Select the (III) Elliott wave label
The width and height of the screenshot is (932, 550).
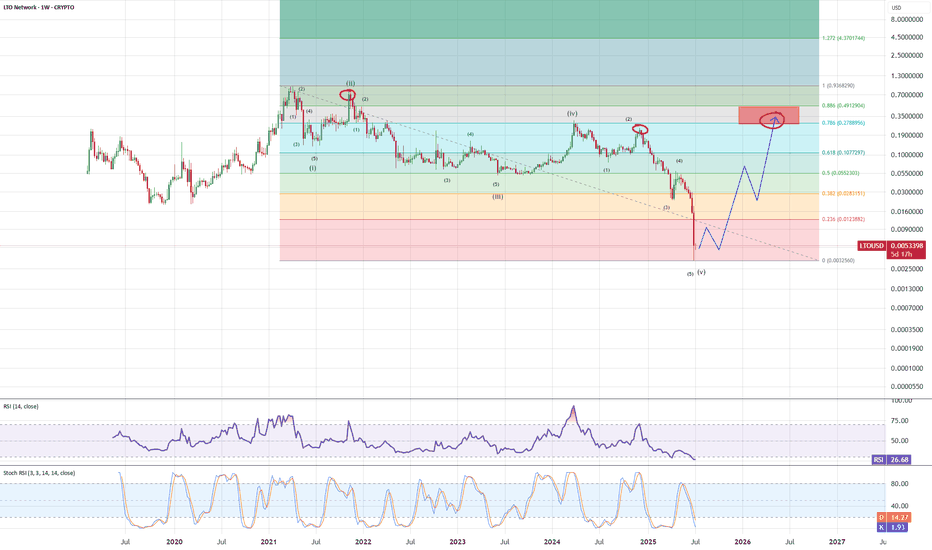tap(498, 197)
